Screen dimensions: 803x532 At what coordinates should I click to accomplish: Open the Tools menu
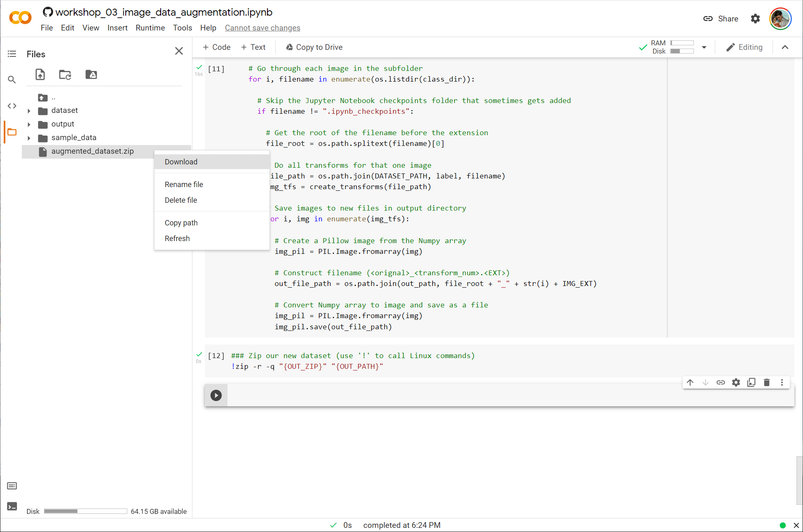click(183, 28)
